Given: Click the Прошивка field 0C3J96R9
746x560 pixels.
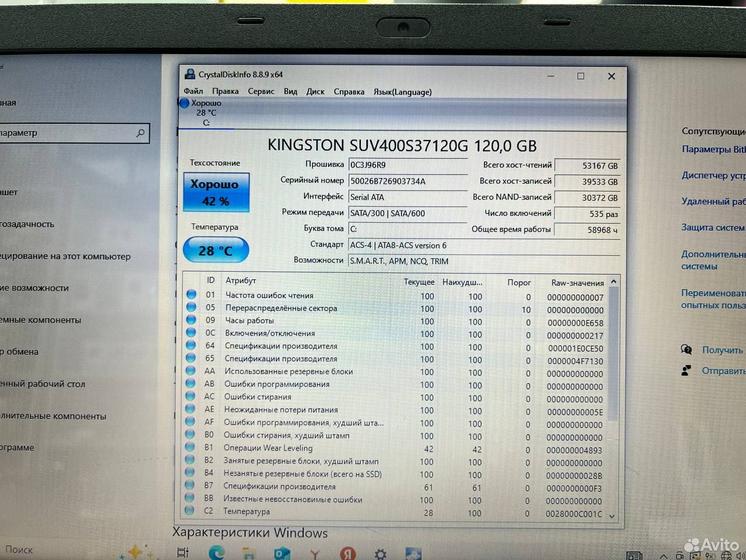Looking at the screenshot, I should (408, 165).
